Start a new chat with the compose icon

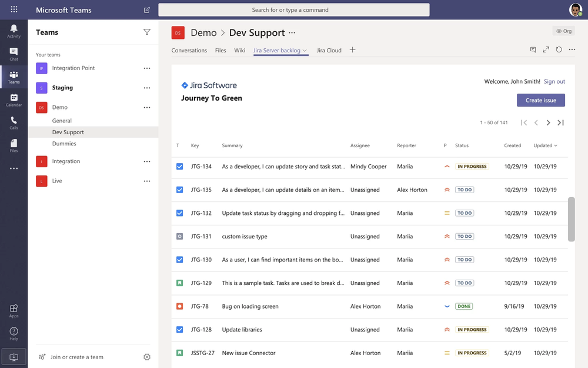click(146, 10)
